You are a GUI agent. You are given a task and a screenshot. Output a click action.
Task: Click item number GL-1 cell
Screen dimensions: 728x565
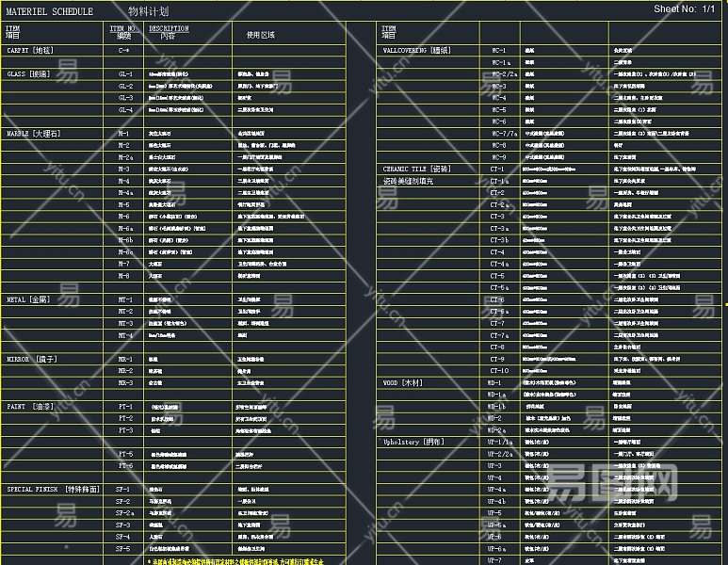pos(124,73)
